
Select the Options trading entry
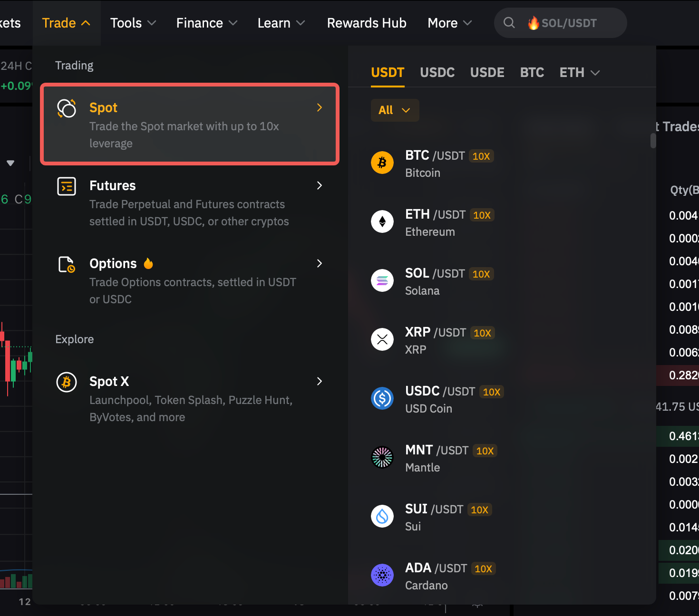click(189, 281)
